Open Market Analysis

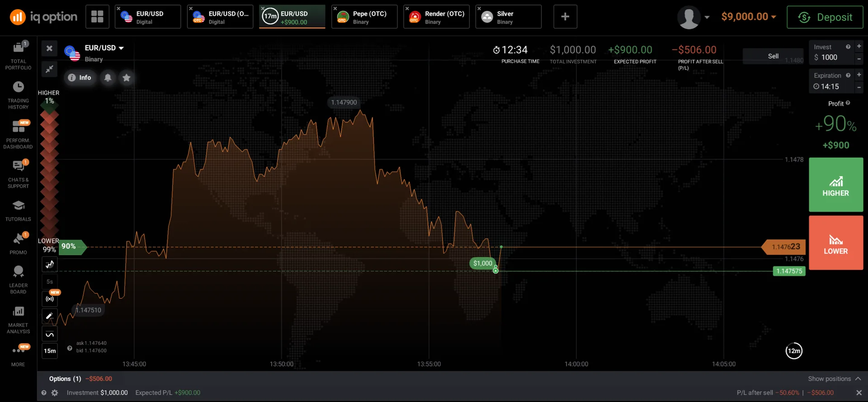pos(18,320)
